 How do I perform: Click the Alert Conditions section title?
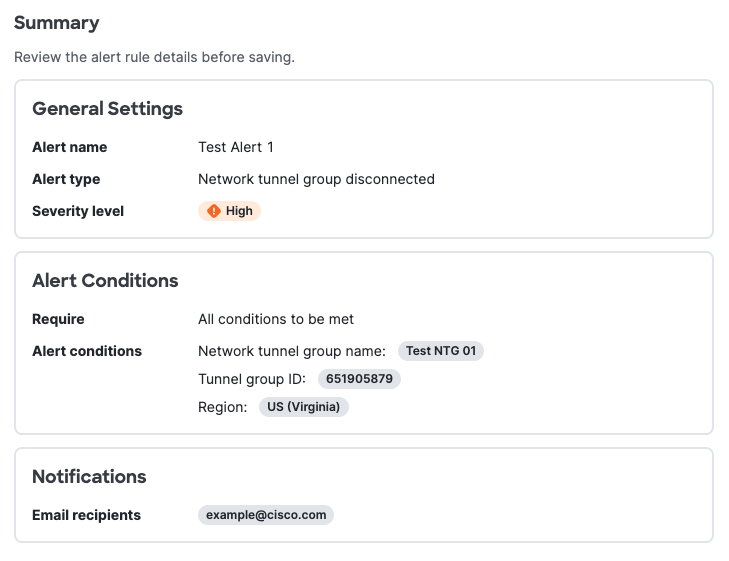(x=105, y=281)
